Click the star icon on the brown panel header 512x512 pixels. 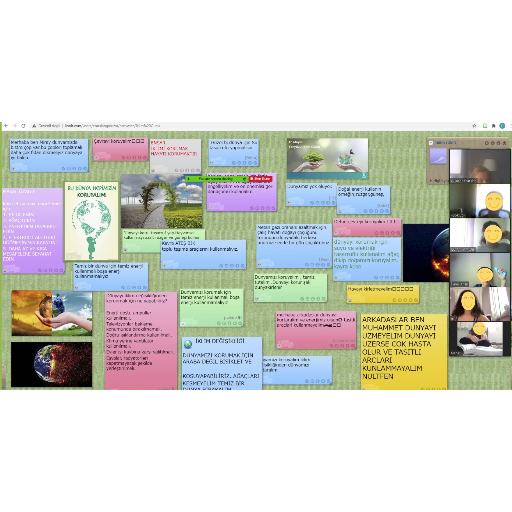pyautogui.click(x=504, y=143)
